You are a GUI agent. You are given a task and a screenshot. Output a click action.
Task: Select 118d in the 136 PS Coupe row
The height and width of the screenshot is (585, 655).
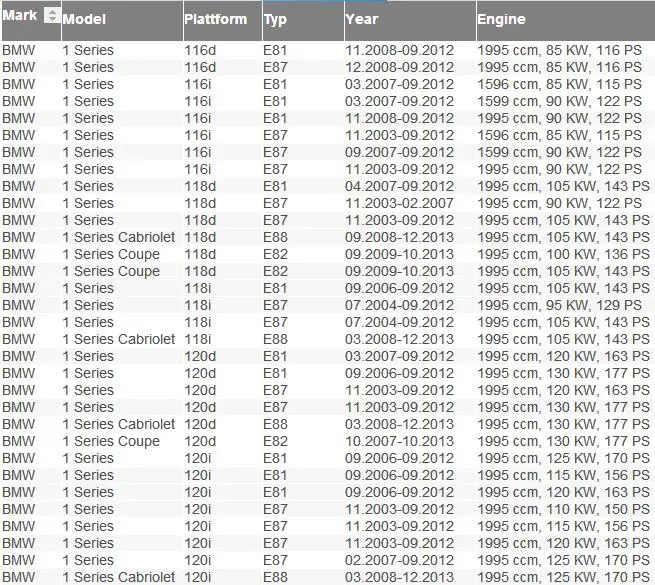[200, 254]
